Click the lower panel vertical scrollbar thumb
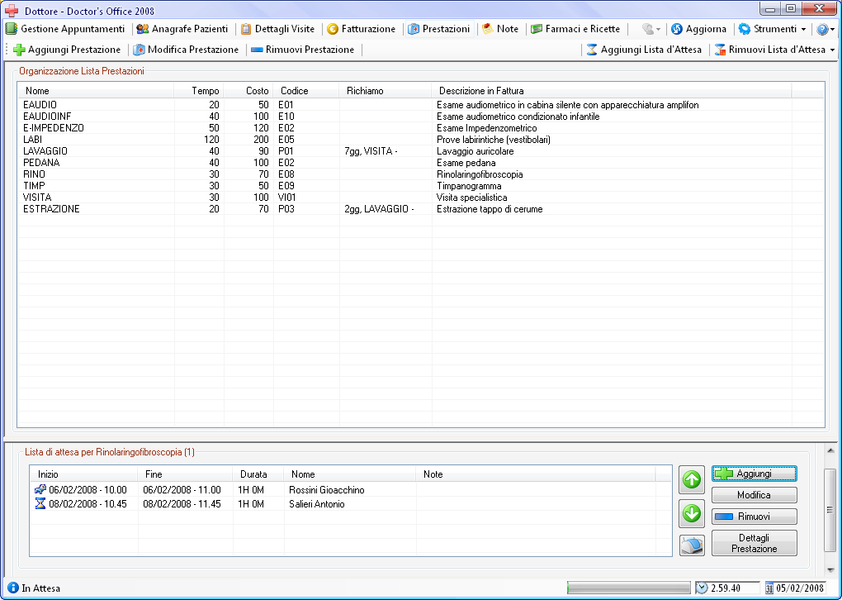Viewport: 842px width, 600px height. [830, 509]
